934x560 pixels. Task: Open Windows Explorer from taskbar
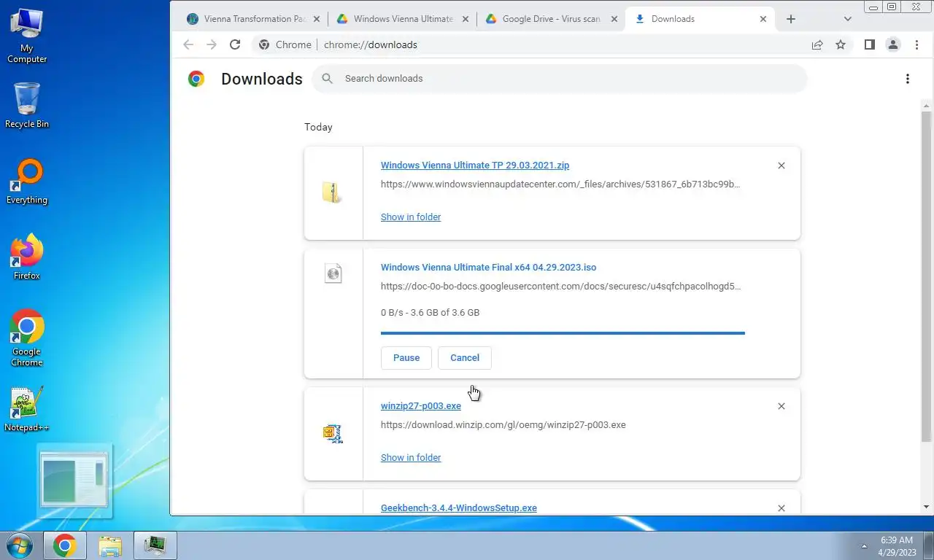[x=110, y=545]
